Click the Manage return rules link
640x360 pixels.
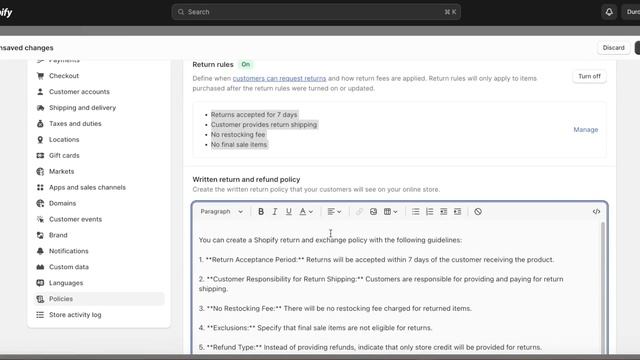pos(586,129)
